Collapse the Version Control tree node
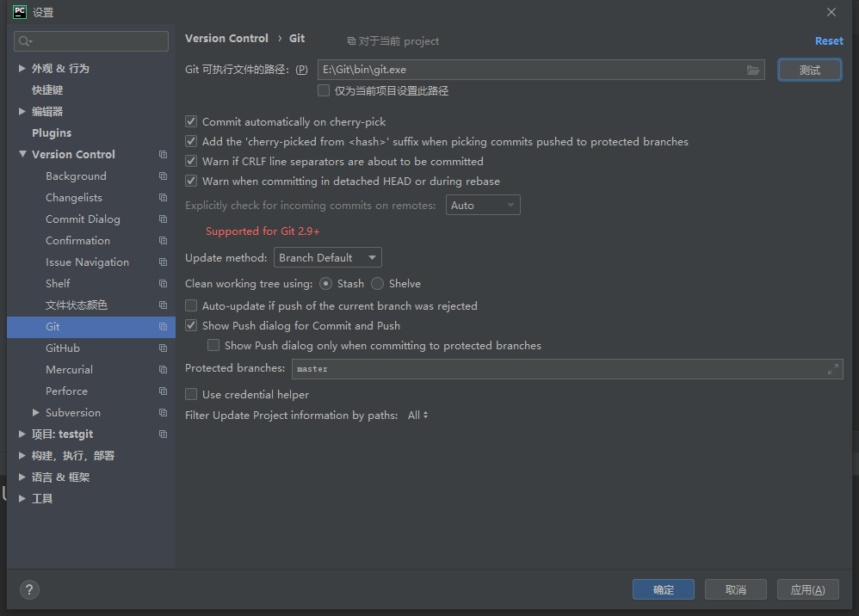 (22, 154)
